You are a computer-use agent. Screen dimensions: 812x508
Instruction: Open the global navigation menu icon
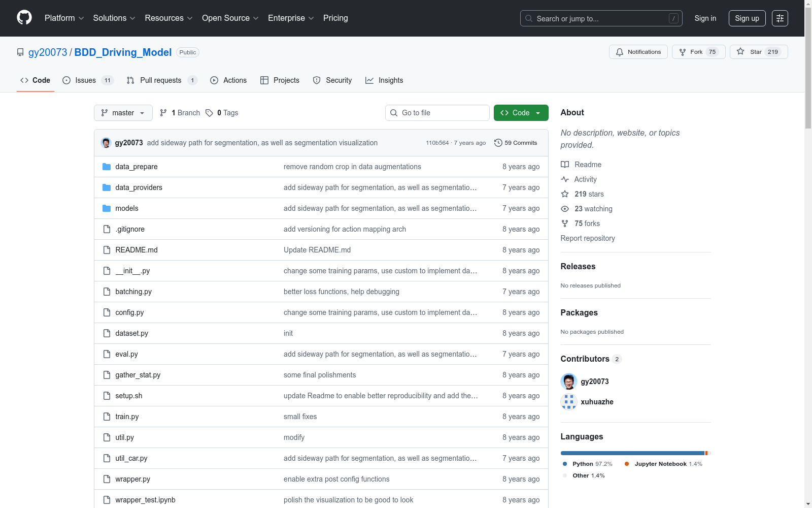780,18
